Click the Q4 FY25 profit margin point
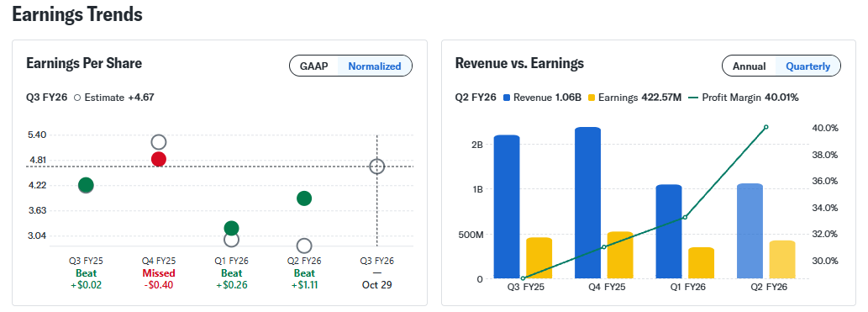 pos(604,246)
